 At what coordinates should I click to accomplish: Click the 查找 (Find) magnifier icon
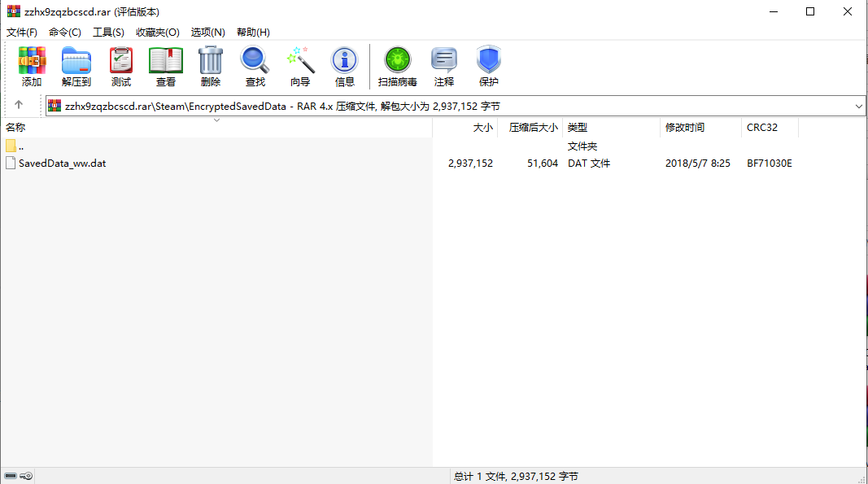[255, 60]
